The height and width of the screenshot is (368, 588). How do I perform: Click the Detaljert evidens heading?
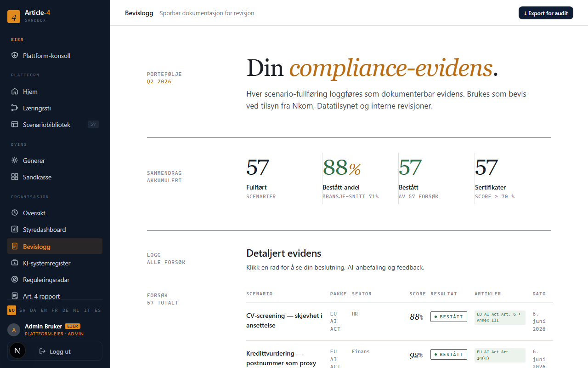(x=284, y=253)
